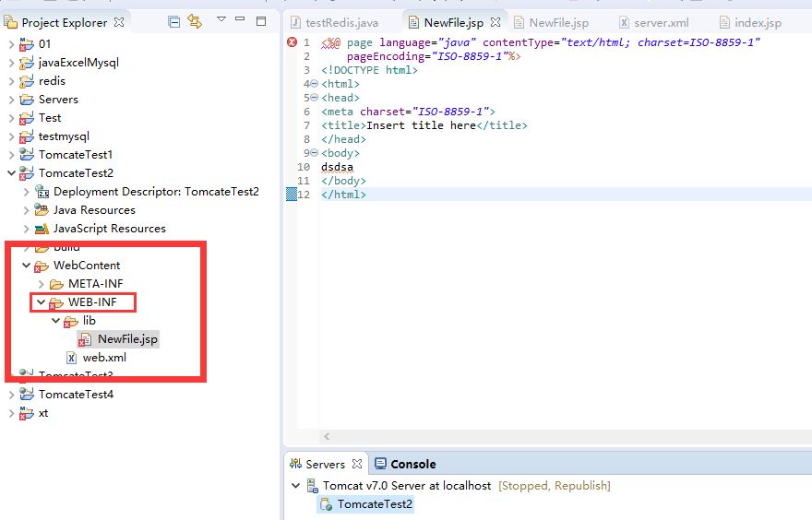Collapse the lib folder
This screenshot has width=812, height=520.
56,321
